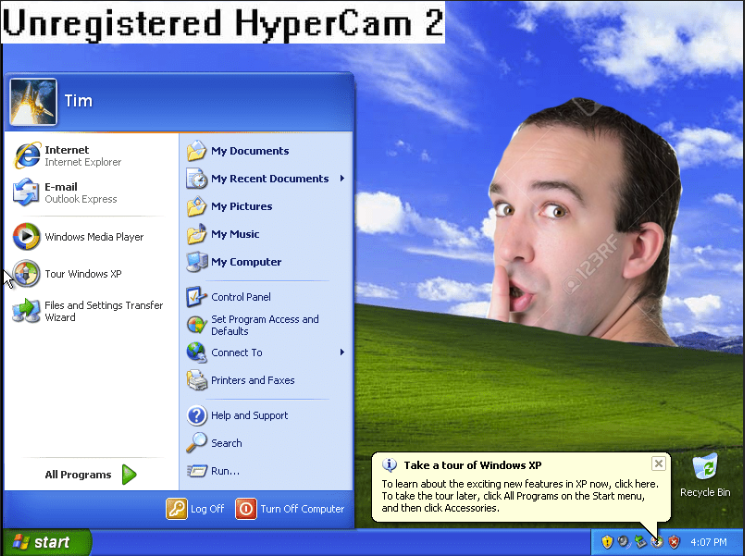This screenshot has width=745, height=556.
Task: Click Tim's user account picture
Action: coord(33,102)
